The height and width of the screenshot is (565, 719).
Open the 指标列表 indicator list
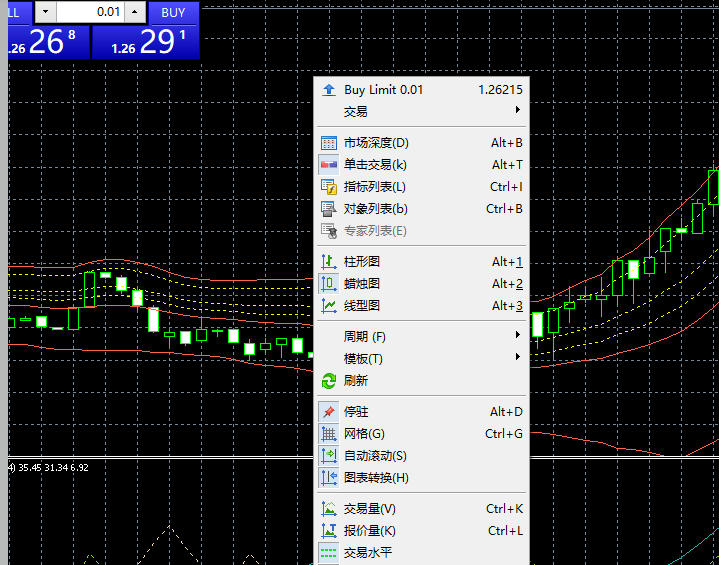(375, 187)
